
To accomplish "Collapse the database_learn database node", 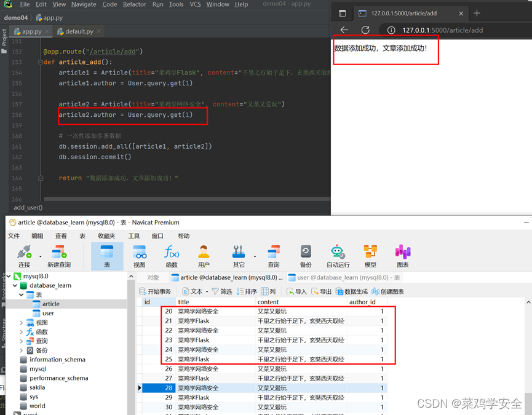I will click(x=15, y=285).
